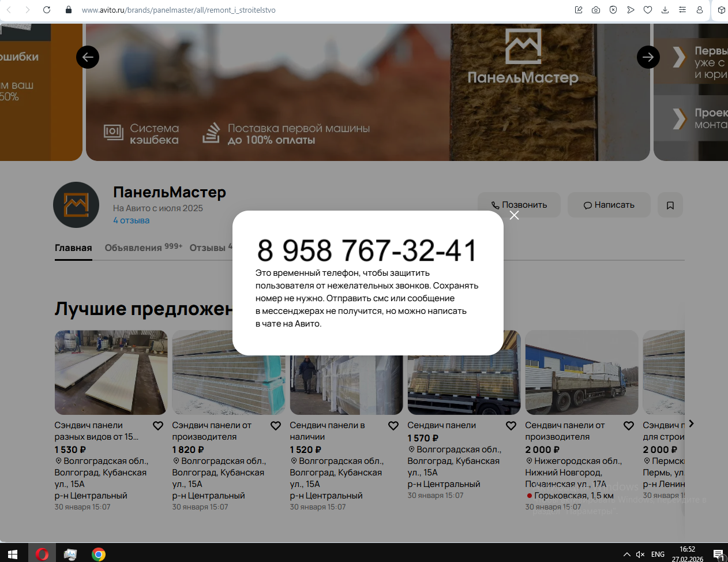
Task: Open browser downloads icon
Action: [665, 10]
